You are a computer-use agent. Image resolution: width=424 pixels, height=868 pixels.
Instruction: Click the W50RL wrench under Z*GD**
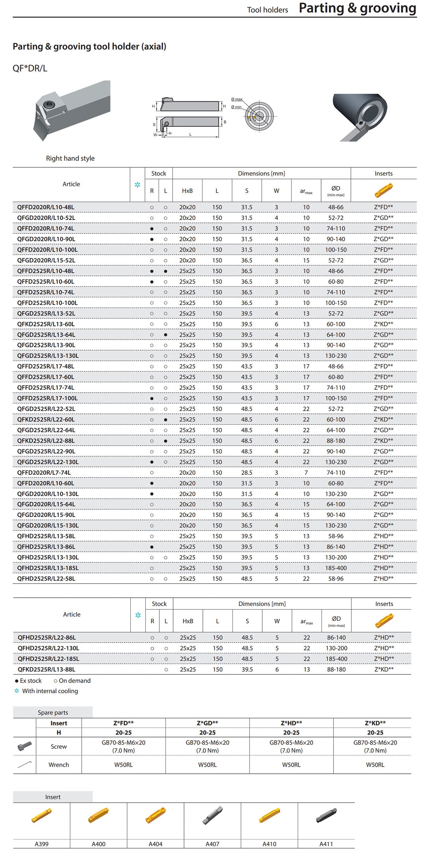(207, 765)
